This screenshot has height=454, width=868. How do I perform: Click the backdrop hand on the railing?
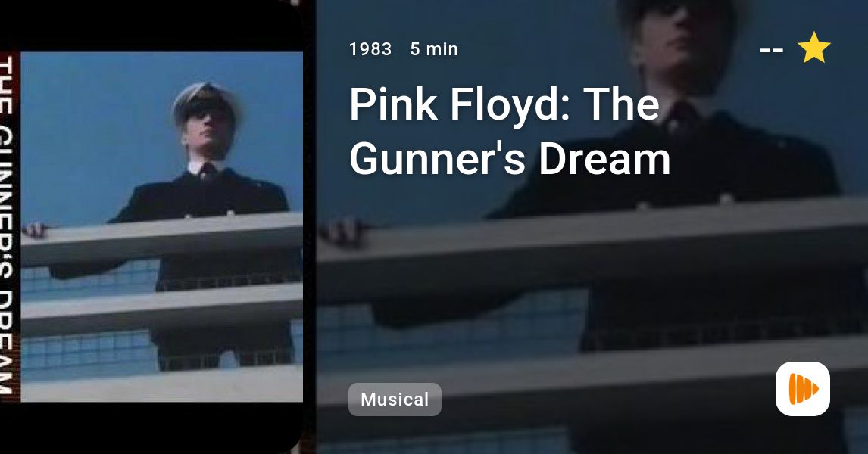(x=343, y=232)
